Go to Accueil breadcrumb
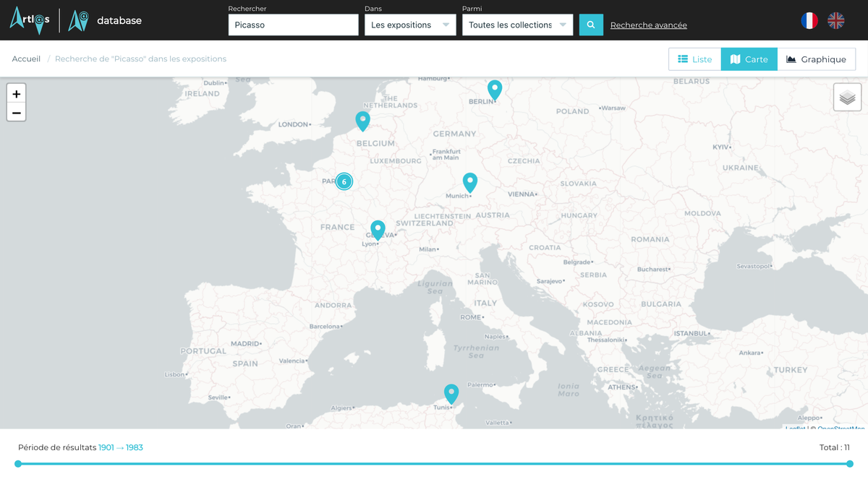This screenshot has width=868, height=482. tap(26, 59)
